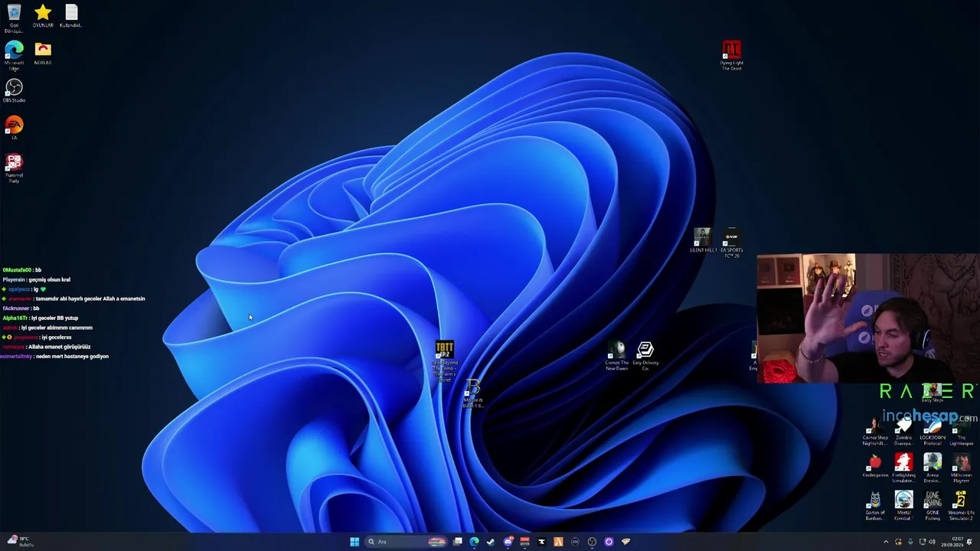Open the OYUNLAR star folder icon
The width and height of the screenshot is (980, 551).
tap(43, 16)
